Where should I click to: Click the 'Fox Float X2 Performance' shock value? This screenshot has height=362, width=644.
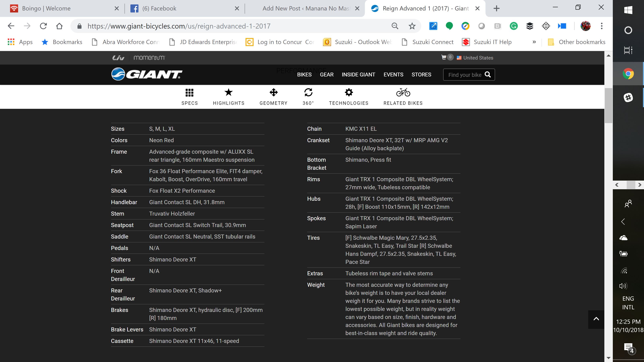click(x=182, y=191)
